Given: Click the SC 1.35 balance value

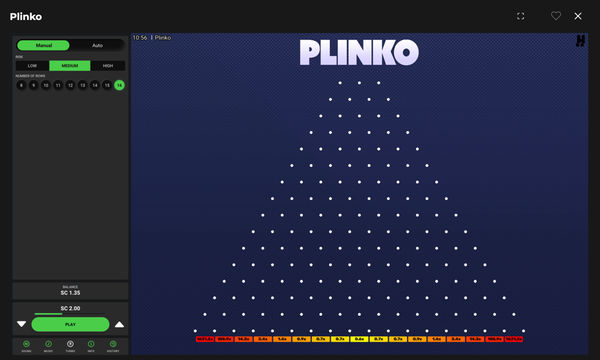Looking at the screenshot, I should [70, 293].
